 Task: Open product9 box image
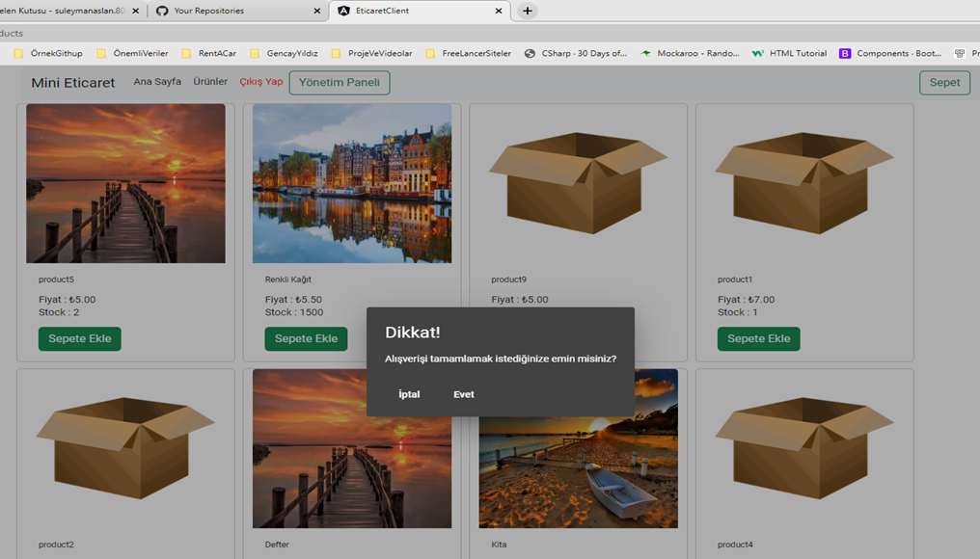578,183
